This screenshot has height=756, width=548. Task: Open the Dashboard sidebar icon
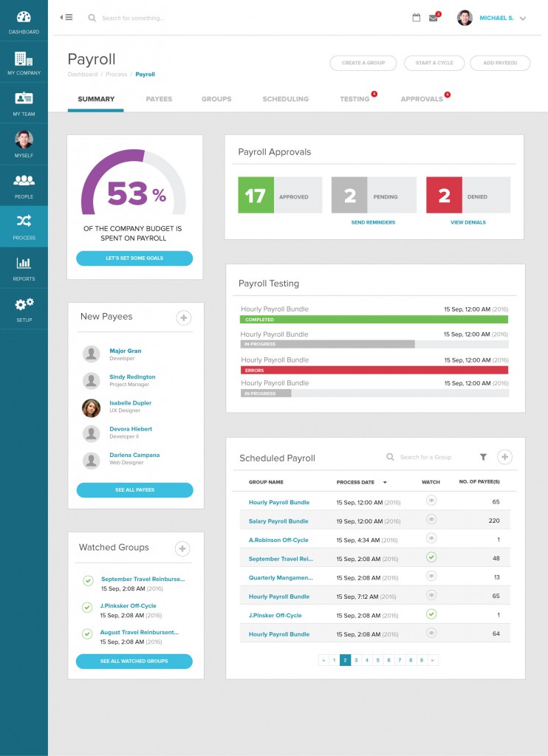(x=24, y=18)
